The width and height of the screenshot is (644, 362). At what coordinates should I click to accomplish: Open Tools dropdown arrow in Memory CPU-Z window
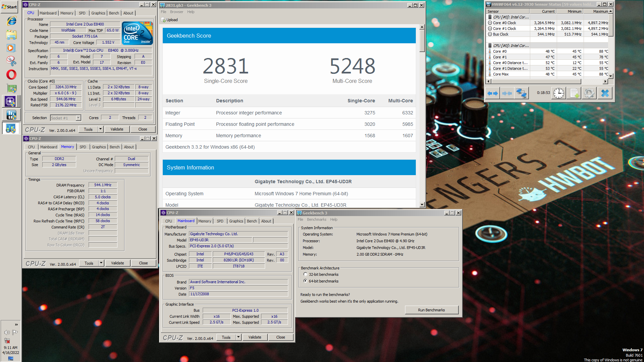[101, 263]
